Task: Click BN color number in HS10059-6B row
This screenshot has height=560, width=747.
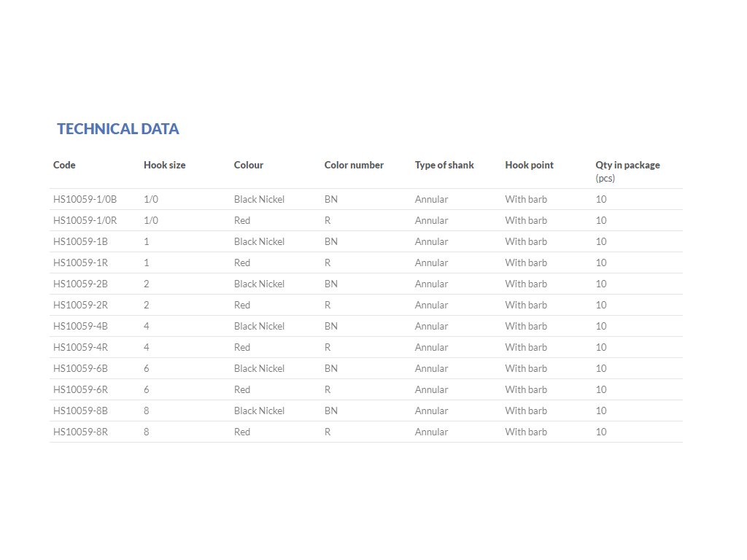Action: tap(331, 368)
